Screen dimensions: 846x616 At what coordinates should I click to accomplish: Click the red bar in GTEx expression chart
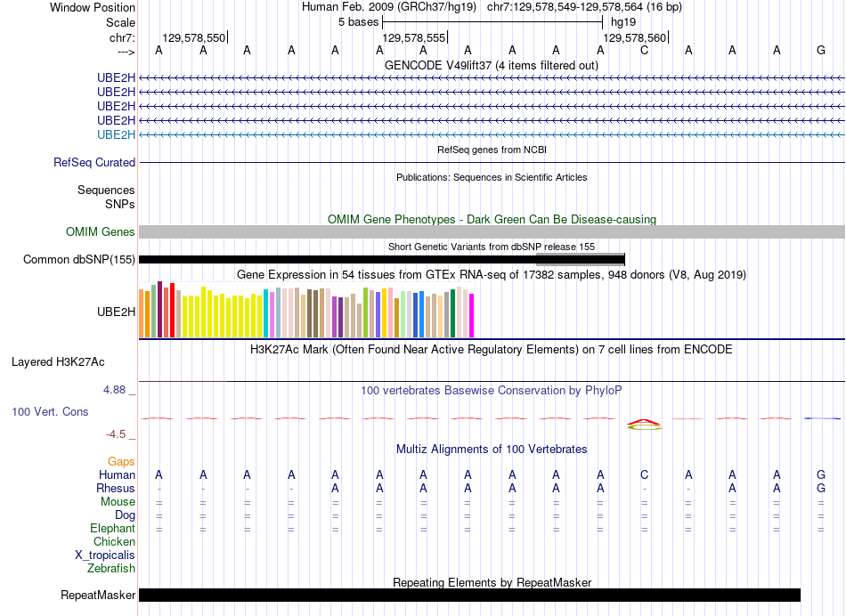click(x=172, y=310)
